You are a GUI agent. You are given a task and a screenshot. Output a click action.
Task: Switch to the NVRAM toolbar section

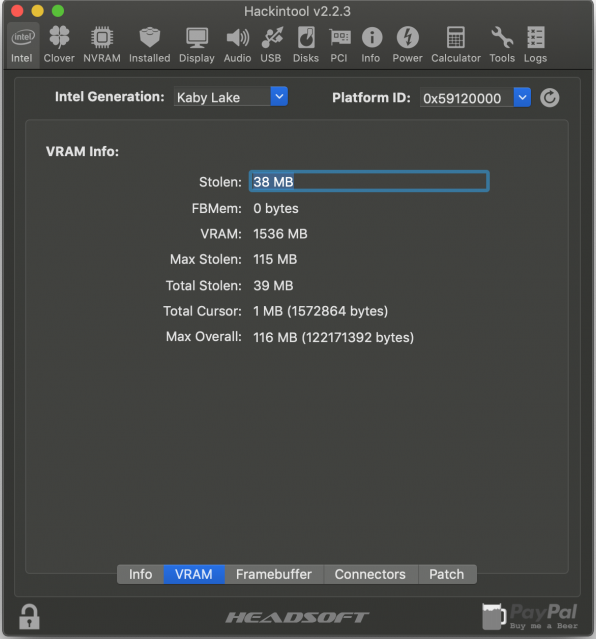click(102, 45)
